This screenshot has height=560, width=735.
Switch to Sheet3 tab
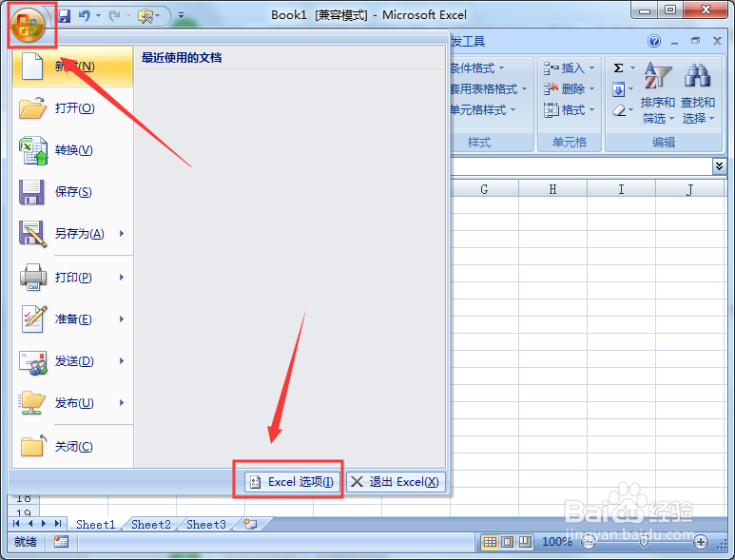[x=206, y=525]
